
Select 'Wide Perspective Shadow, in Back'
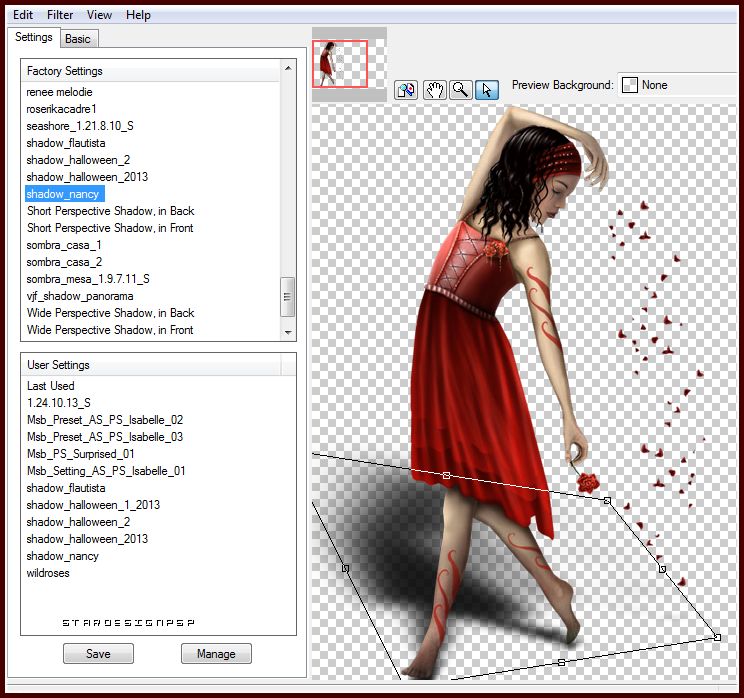(x=111, y=313)
